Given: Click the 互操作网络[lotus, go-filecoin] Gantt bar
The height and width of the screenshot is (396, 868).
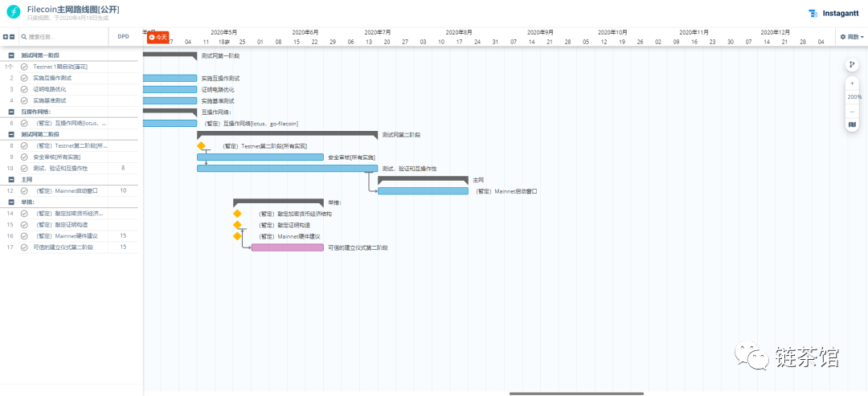Looking at the screenshot, I should click(x=170, y=124).
